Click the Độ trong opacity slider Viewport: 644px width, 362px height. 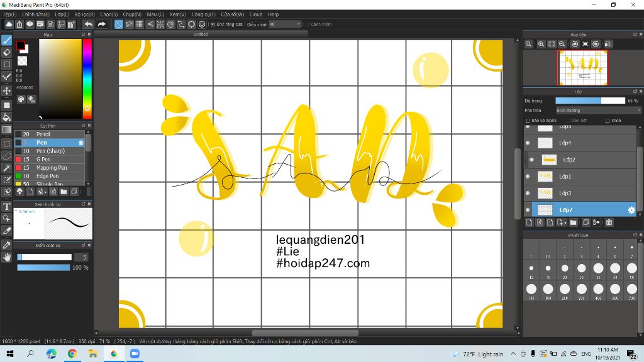[590, 101]
